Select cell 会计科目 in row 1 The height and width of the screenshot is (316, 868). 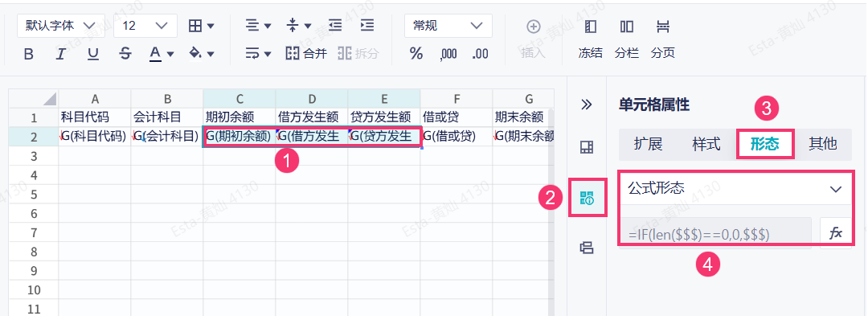click(167, 117)
